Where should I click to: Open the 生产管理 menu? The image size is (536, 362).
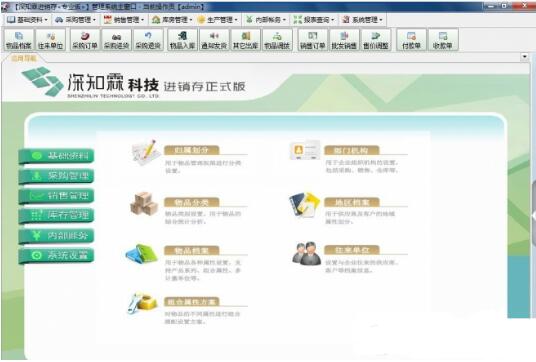pos(217,20)
